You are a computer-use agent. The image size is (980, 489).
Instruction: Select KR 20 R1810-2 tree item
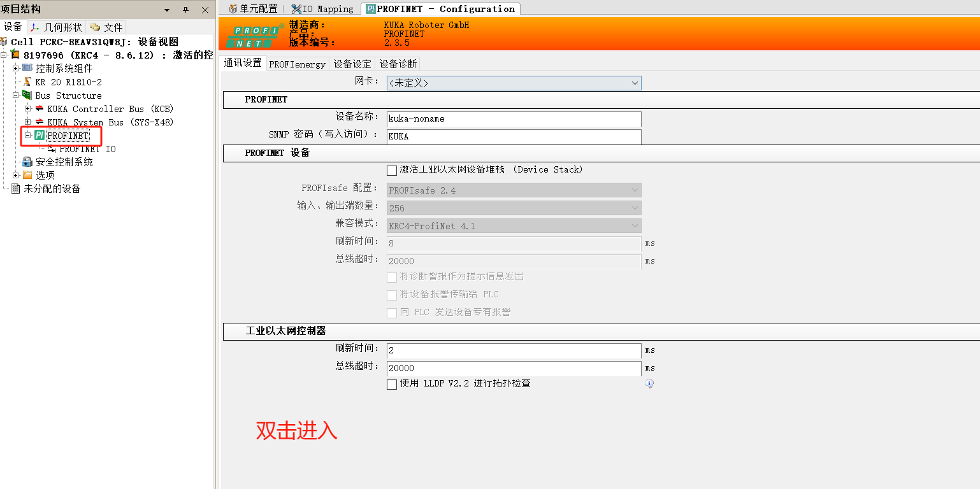(x=69, y=82)
